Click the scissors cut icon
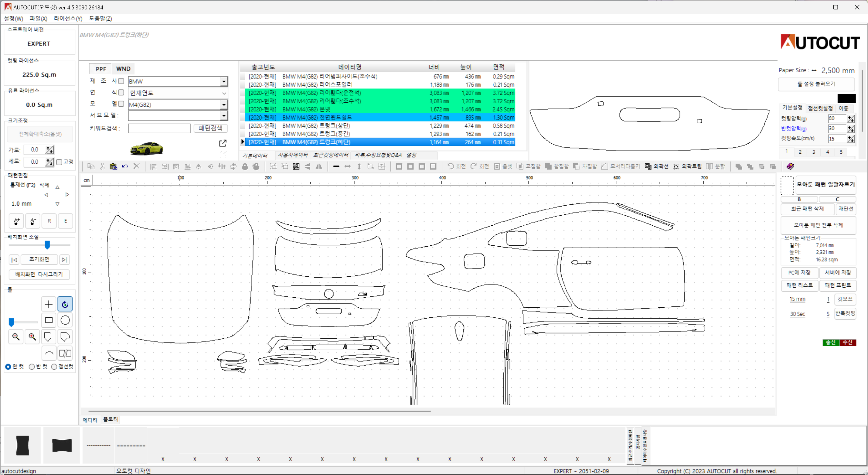The width and height of the screenshot is (868, 475). (x=102, y=166)
